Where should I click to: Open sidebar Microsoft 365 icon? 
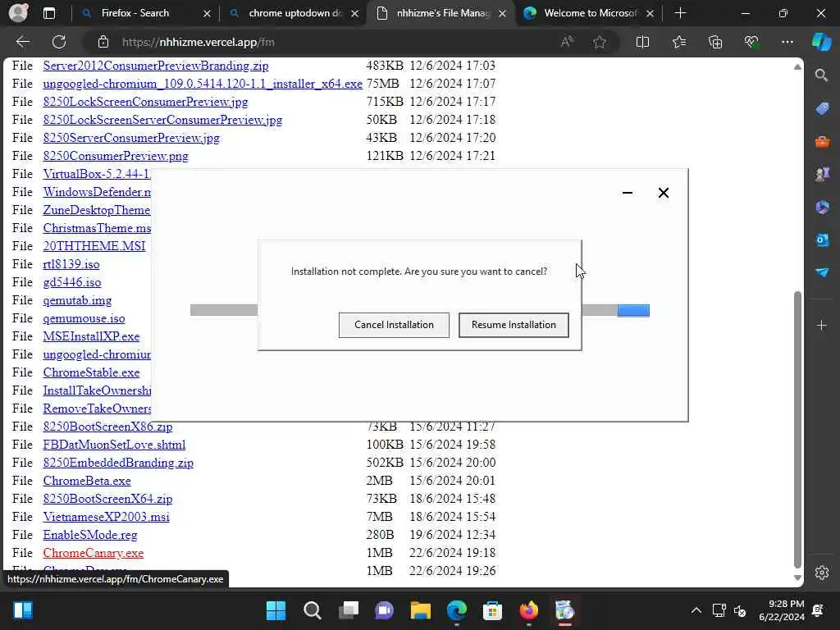(822, 208)
